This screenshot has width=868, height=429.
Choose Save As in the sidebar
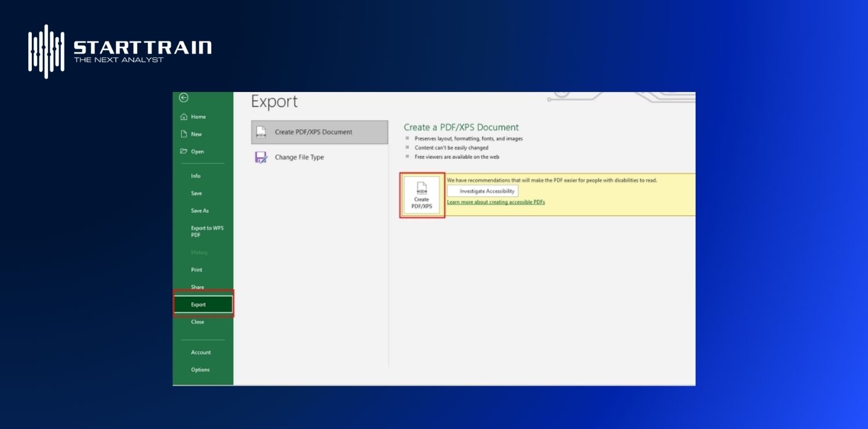pos(200,211)
